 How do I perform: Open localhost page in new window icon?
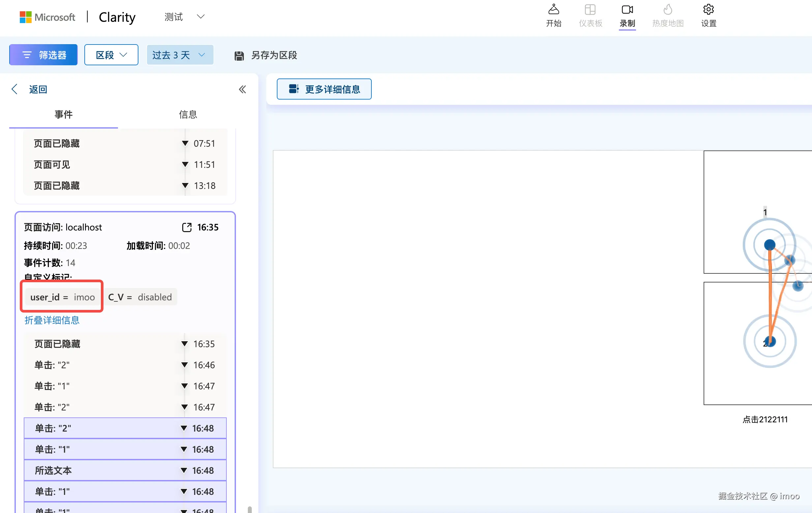(x=187, y=227)
